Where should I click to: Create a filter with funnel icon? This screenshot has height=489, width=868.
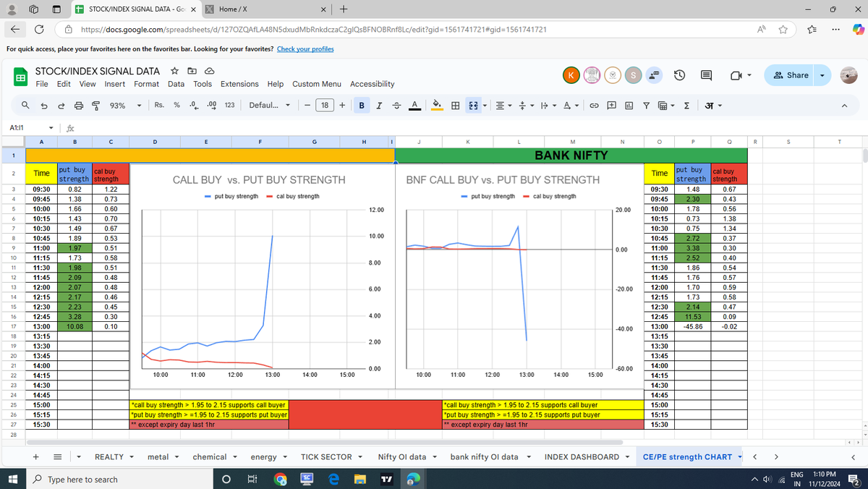point(646,106)
